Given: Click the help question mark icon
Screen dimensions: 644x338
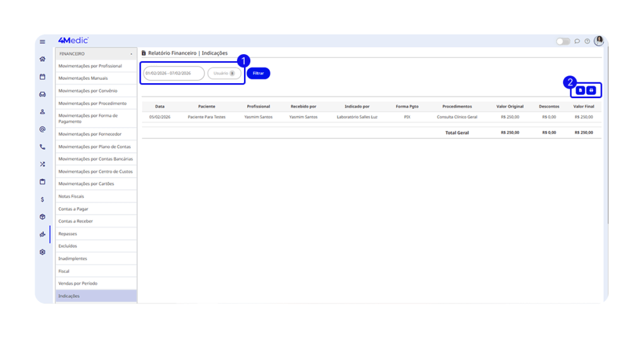Looking at the screenshot, I should click(x=587, y=42).
